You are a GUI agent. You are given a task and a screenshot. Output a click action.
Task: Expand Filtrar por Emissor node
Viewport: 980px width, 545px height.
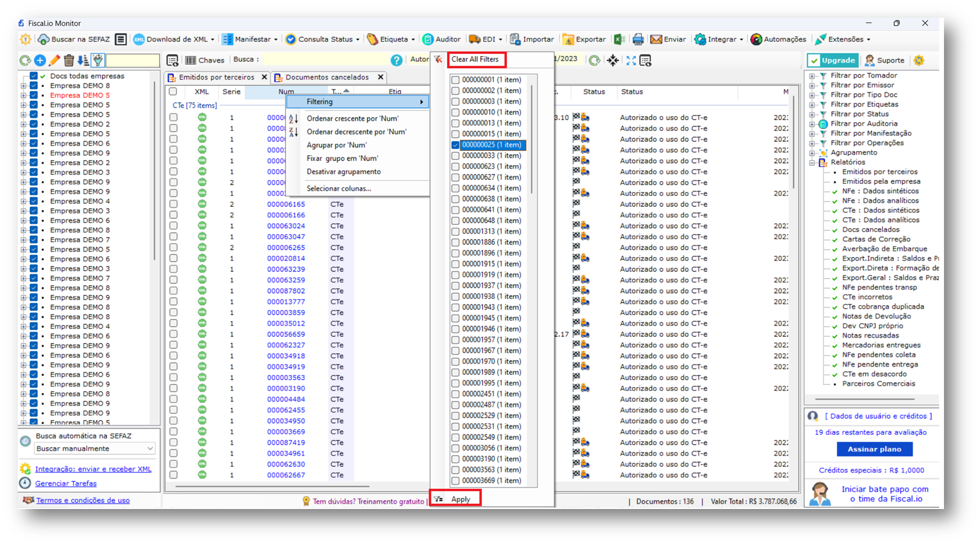pos(811,85)
